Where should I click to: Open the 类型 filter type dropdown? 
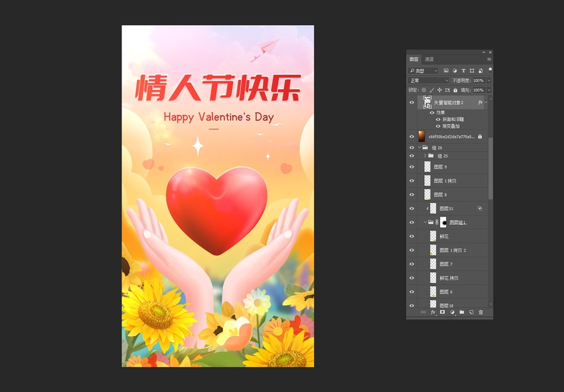[423, 71]
